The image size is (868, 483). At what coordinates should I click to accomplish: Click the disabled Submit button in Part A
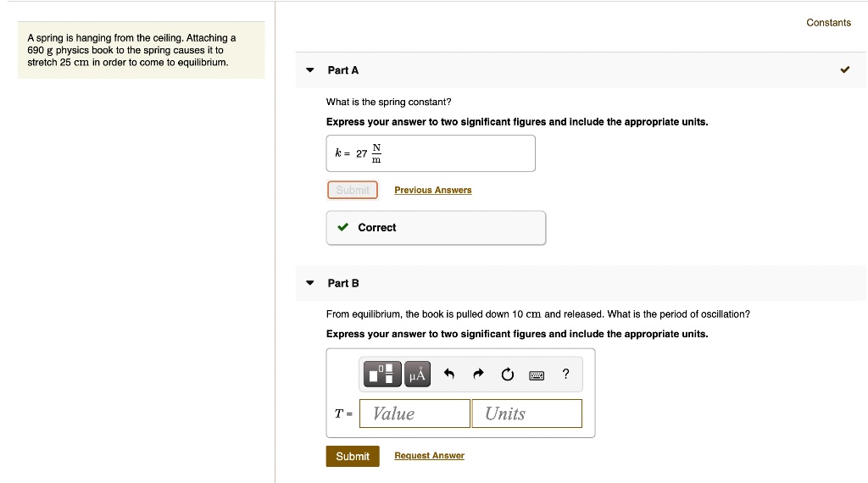click(352, 190)
